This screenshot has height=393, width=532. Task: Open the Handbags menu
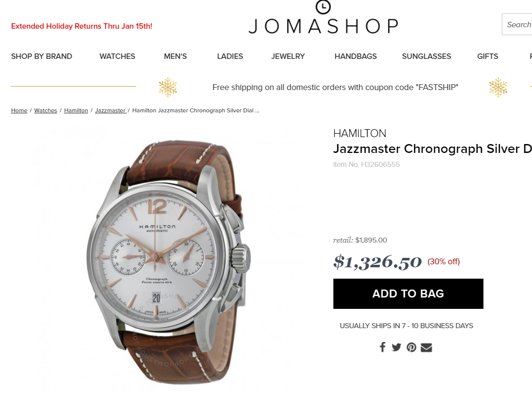[x=355, y=56]
